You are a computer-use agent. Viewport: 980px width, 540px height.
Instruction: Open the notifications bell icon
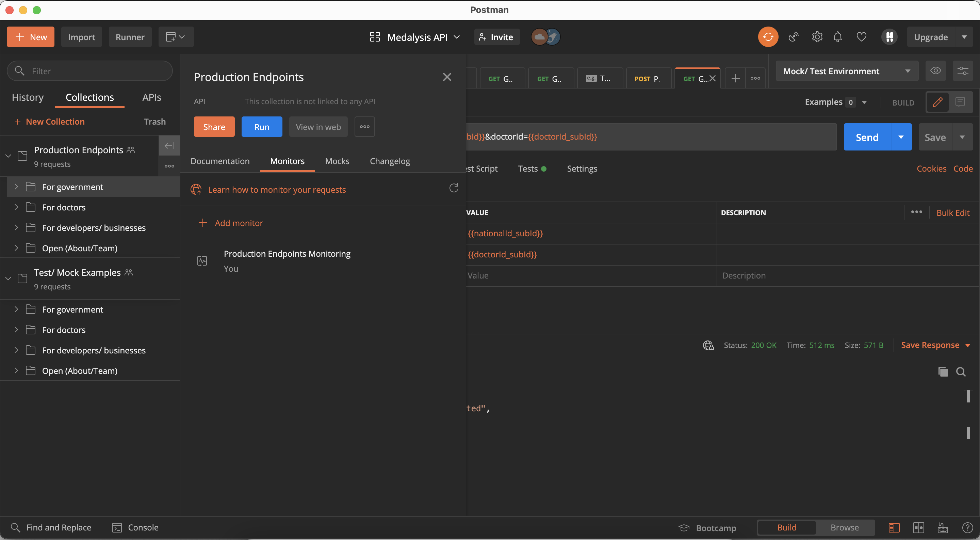point(837,37)
